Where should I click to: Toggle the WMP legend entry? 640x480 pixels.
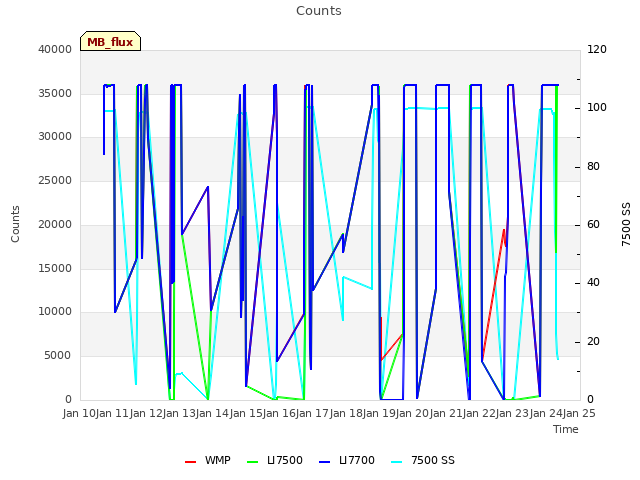point(207,460)
